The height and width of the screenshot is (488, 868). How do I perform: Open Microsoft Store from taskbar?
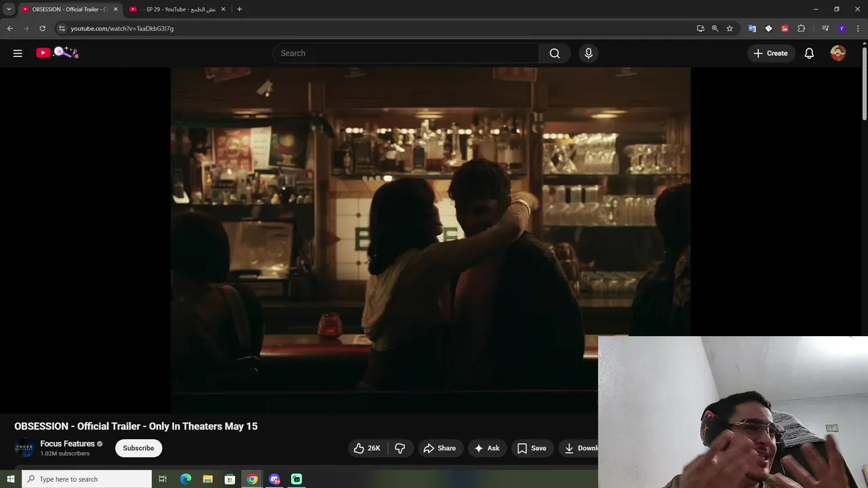(x=230, y=479)
